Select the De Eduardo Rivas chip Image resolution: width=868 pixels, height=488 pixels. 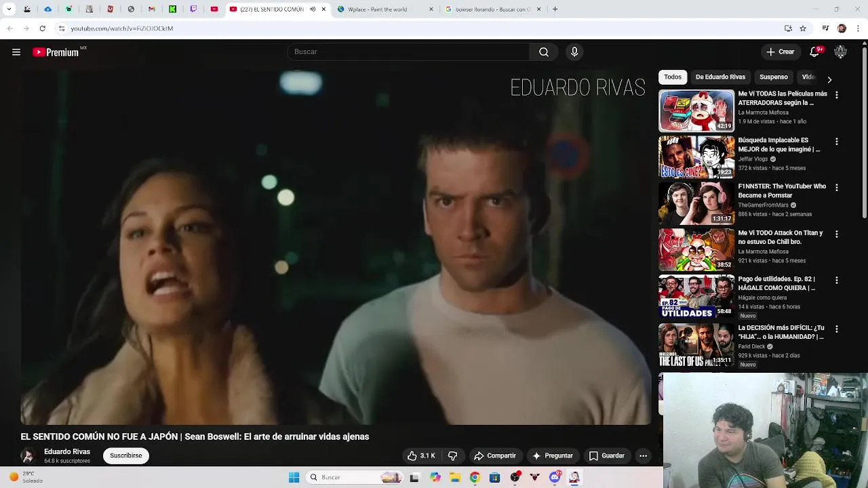coord(720,77)
